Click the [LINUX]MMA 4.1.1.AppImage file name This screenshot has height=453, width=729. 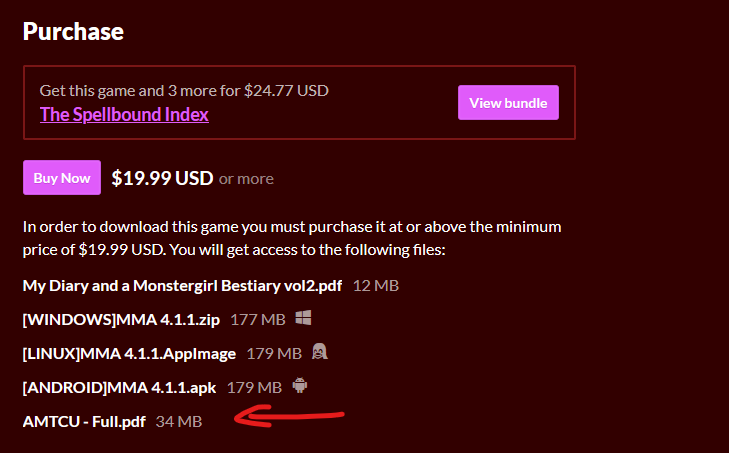pos(129,353)
